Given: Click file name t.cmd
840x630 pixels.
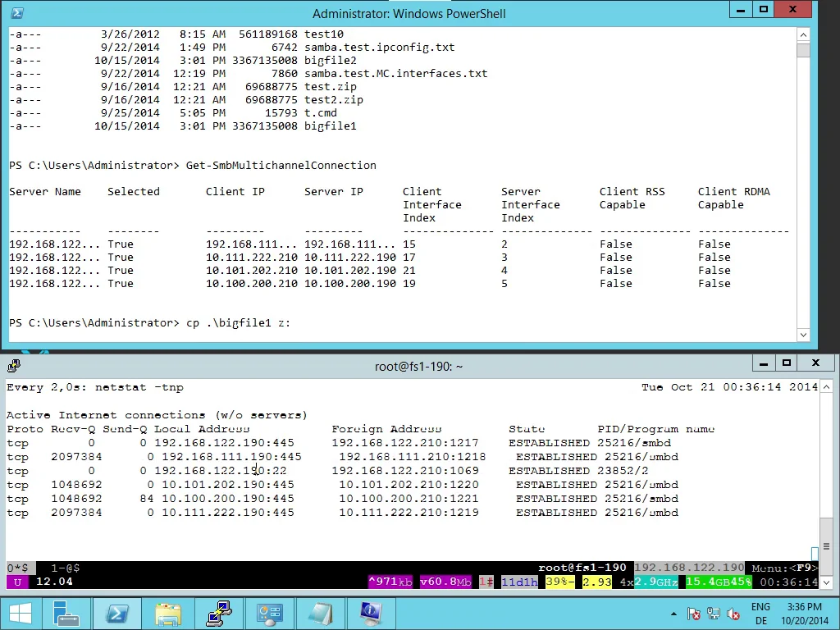Looking at the screenshot, I should click(321, 113).
